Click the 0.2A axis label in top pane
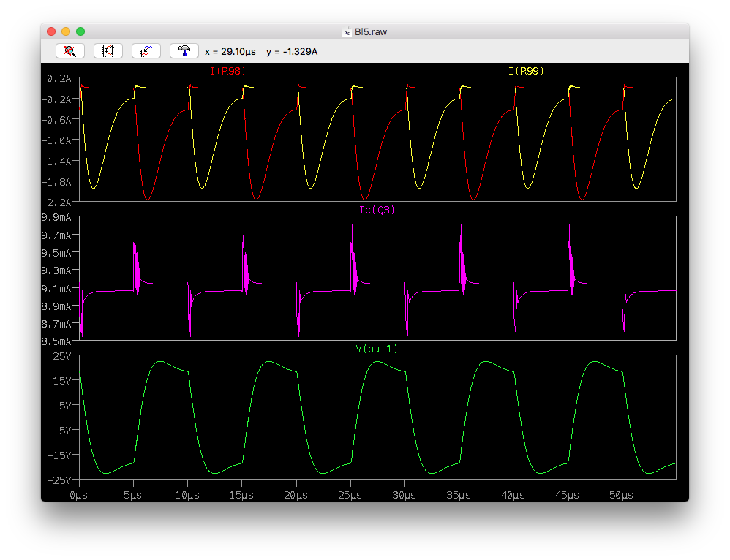The width and height of the screenshot is (730, 560). point(59,79)
